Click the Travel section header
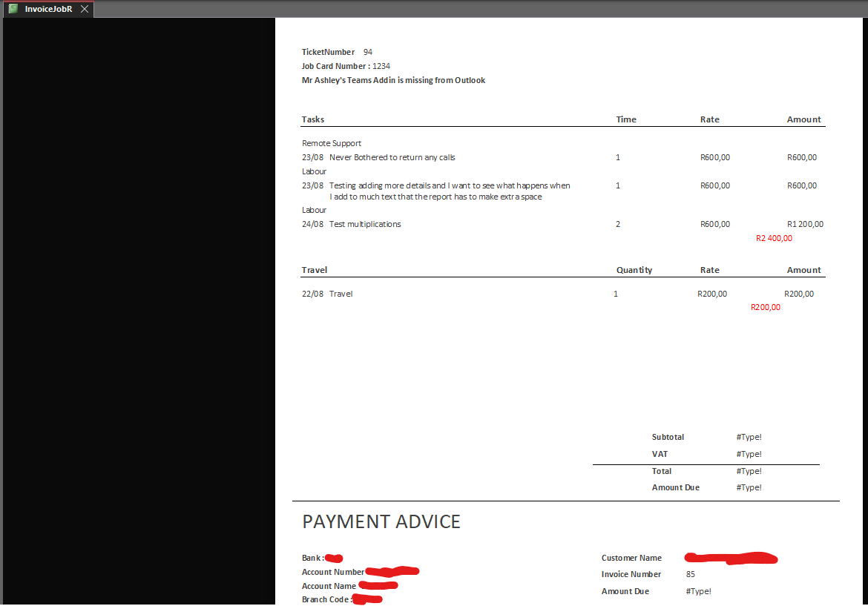The height and width of the screenshot is (606, 868). (315, 270)
